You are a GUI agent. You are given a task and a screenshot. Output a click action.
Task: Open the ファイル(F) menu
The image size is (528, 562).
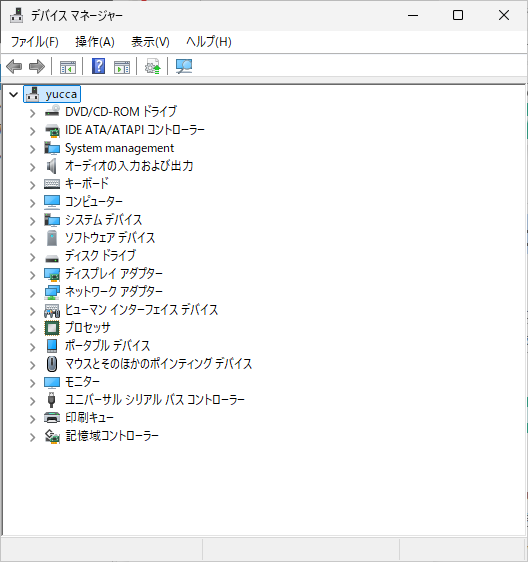34,42
